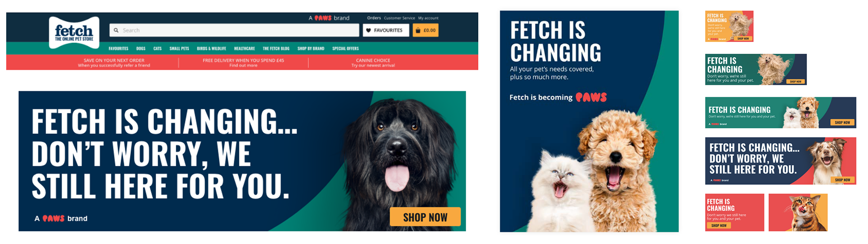Click the search magnifier icon

coord(116,30)
